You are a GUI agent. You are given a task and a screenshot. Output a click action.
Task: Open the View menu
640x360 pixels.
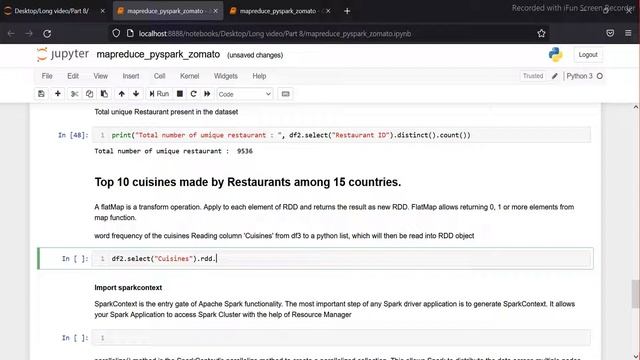pyautogui.click(x=100, y=76)
